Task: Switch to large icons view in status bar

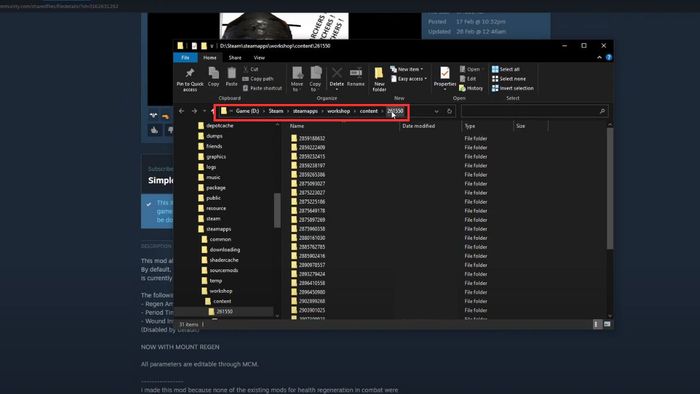Action: [x=607, y=324]
